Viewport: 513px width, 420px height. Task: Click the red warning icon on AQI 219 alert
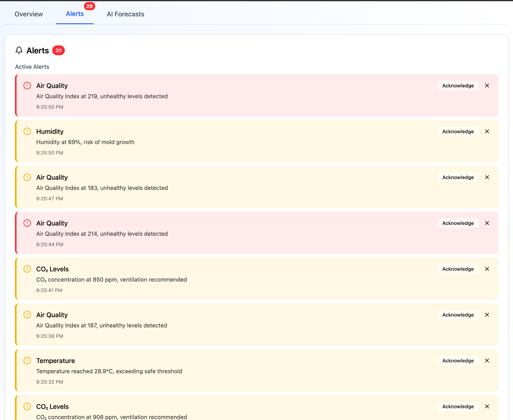click(27, 86)
